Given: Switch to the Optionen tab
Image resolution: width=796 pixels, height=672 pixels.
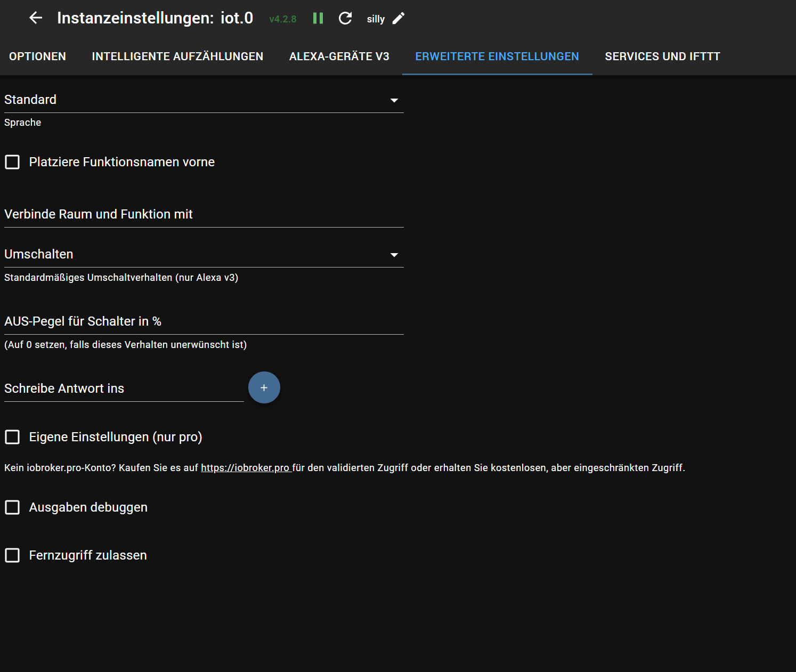Looking at the screenshot, I should tap(37, 56).
